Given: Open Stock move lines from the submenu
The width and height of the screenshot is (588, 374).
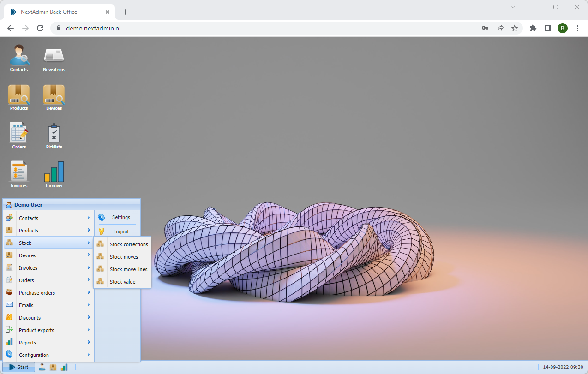Looking at the screenshot, I should click(122, 269).
